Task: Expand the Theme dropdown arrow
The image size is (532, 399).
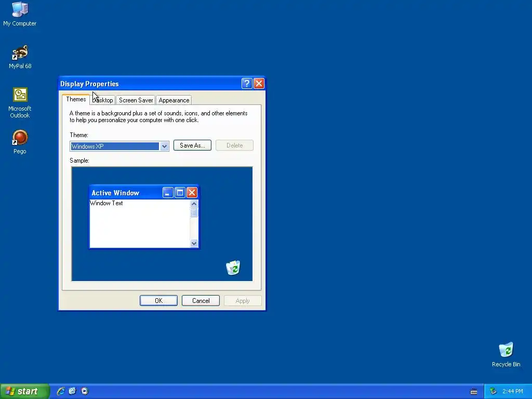Action: (x=164, y=146)
